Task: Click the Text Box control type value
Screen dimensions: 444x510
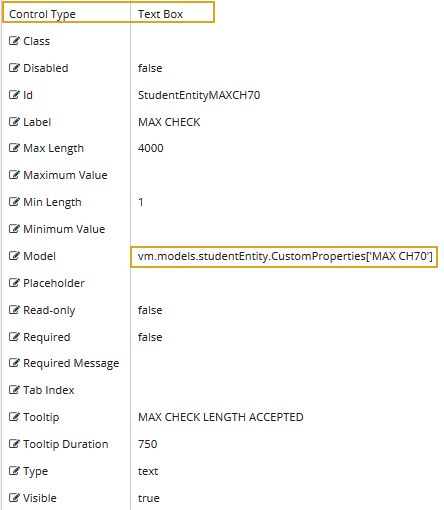Action: click(160, 14)
